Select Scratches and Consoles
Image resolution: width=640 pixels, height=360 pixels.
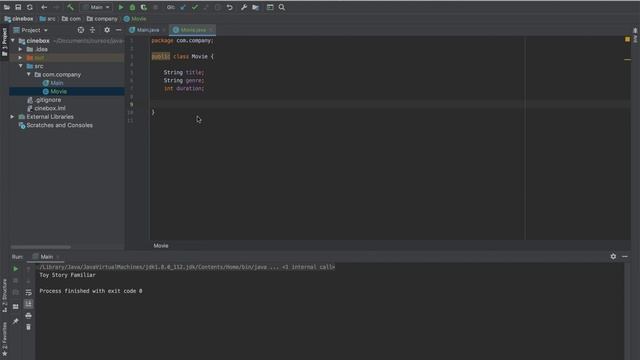pos(56,125)
